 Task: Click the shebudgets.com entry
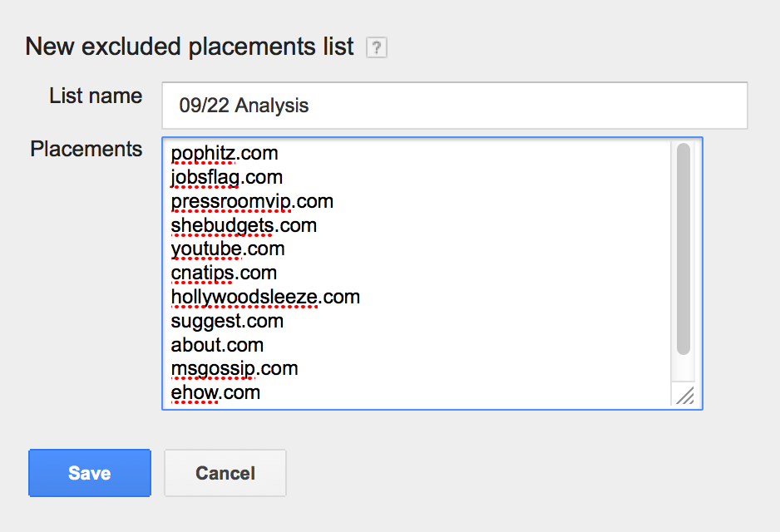(244, 225)
